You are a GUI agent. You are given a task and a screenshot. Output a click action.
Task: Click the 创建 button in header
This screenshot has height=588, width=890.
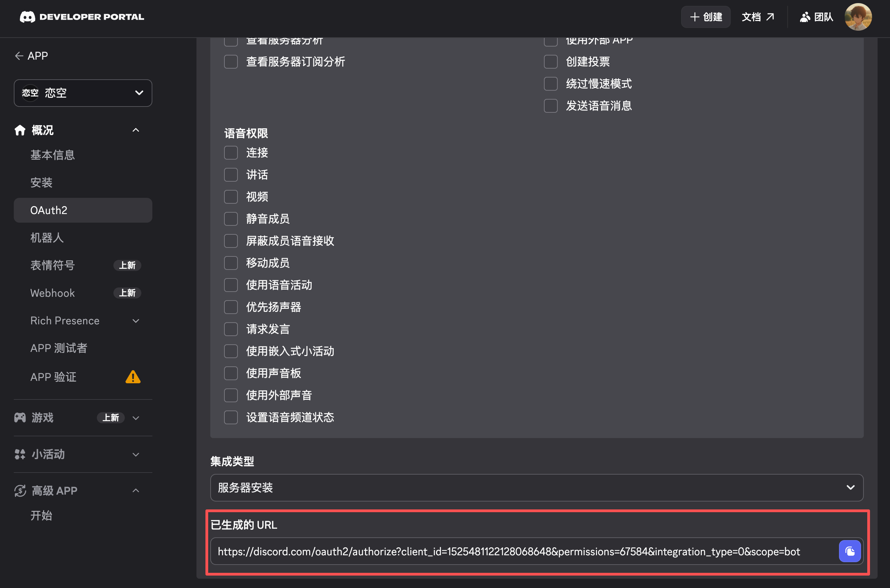(x=706, y=17)
